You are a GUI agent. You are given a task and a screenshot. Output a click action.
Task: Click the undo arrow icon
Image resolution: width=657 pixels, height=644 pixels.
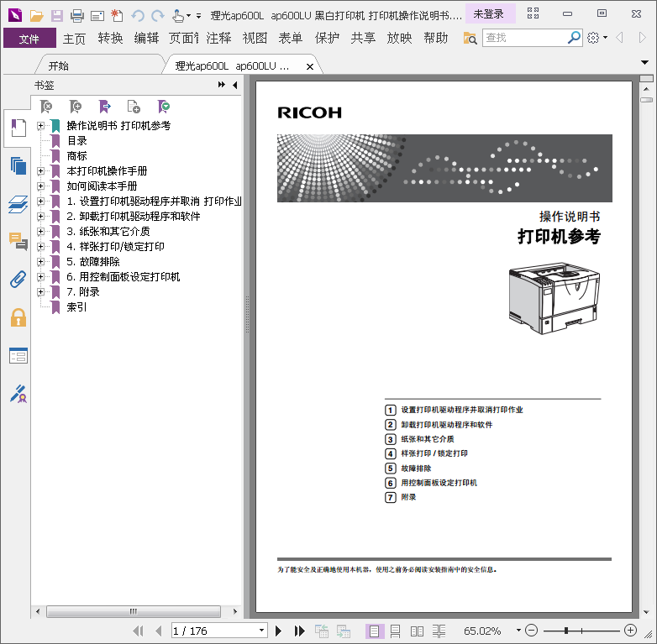click(x=138, y=16)
